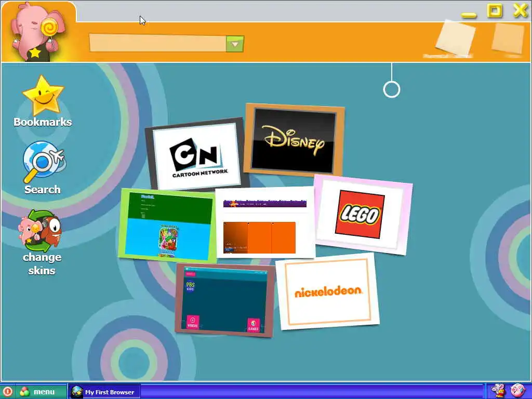Viewport: 532px width, 399px height.
Task: Click the Search text label
Action: click(x=43, y=189)
